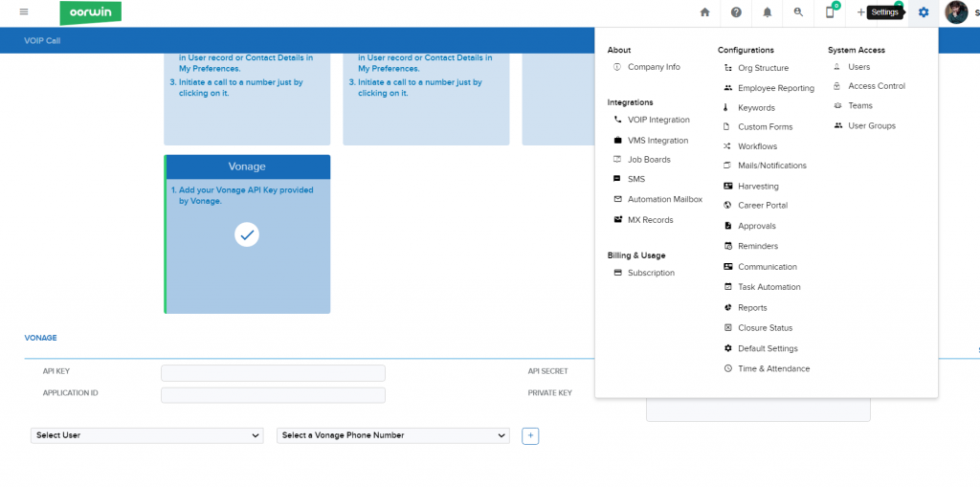Viewport: 980px width, 487px height.
Task: Go to the Home icon
Action: [x=705, y=11]
